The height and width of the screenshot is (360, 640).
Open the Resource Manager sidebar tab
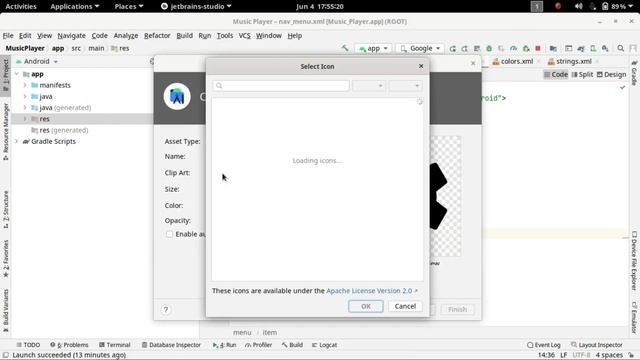(x=6, y=131)
